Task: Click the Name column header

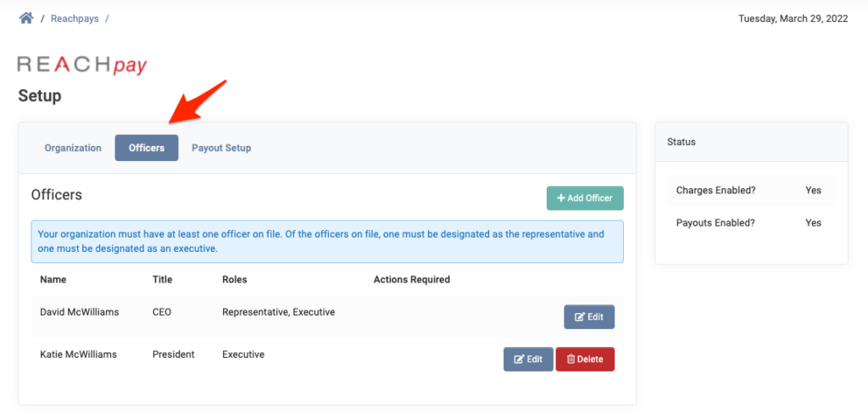Action: click(x=53, y=279)
